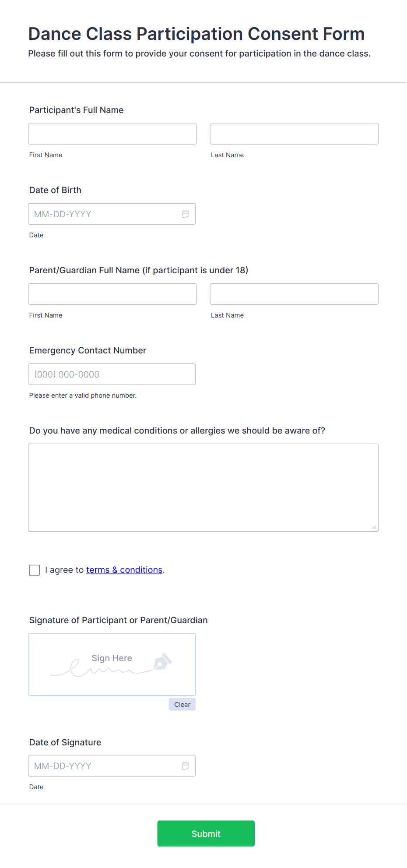Select the participant's Last Name input field
Image resolution: width=407 pixels, height=868 pixels.
[x=294, y=133]
